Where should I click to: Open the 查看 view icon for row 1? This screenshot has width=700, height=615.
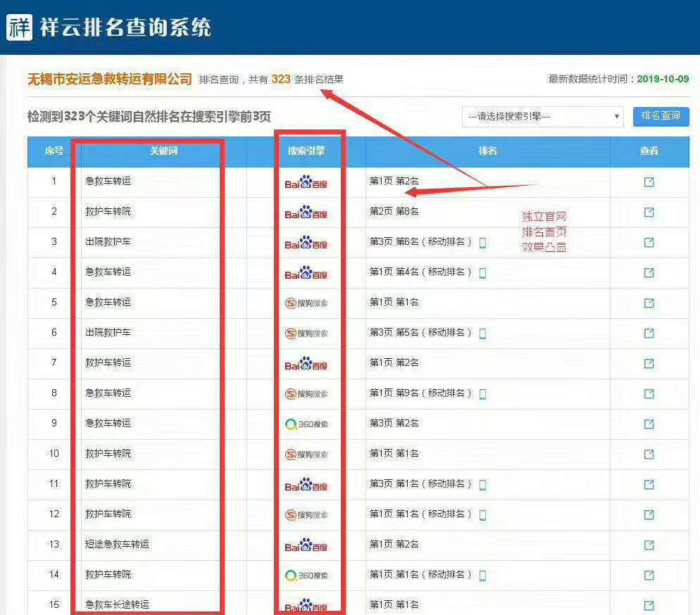point(649,182)
